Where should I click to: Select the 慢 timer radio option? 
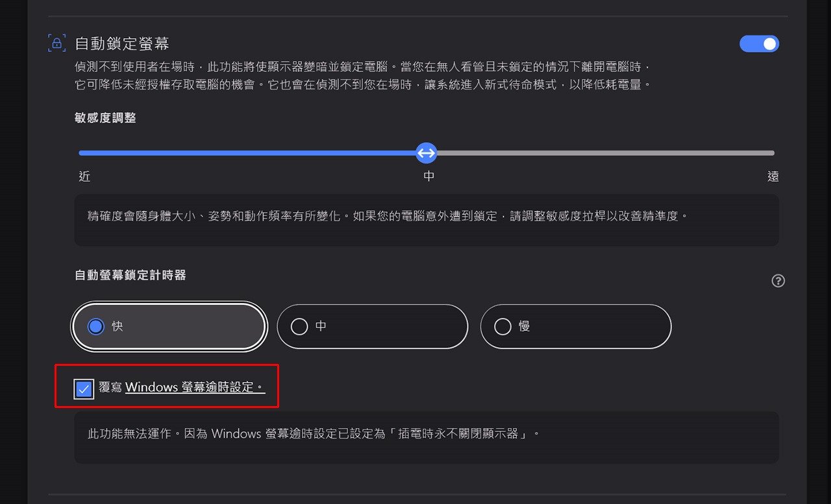tap(575, 326)
